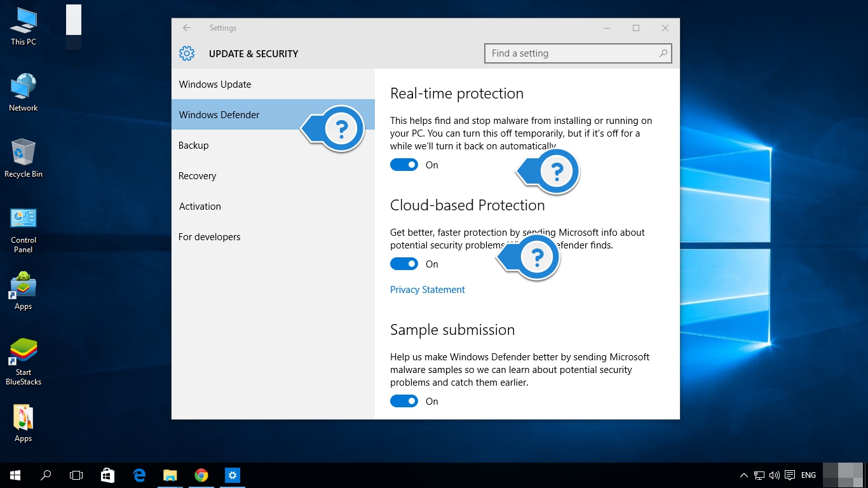
Task: Open Recycle Bin desktop icon
Action: click(x=24, y=159)
